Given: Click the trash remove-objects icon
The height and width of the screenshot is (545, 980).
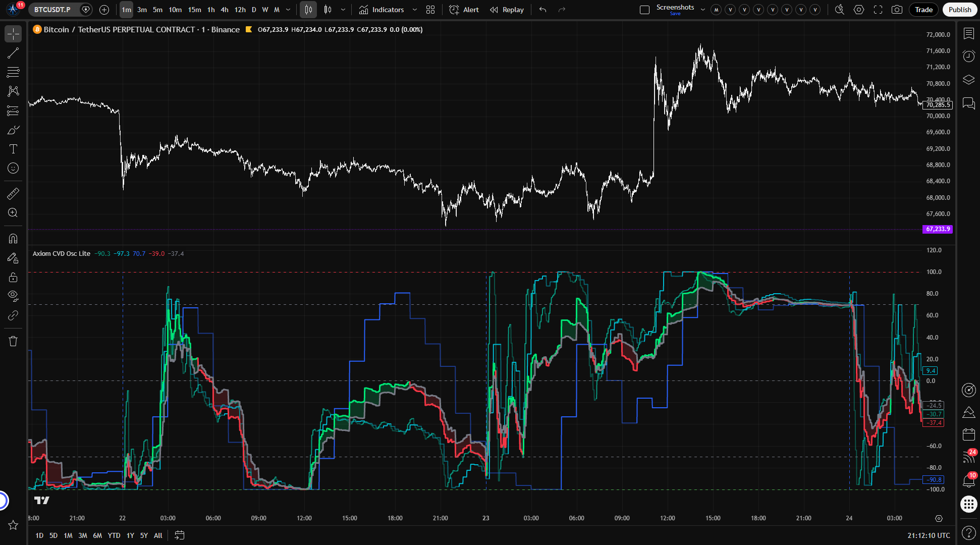Looking at the screenshot, I should pos(13,341).
